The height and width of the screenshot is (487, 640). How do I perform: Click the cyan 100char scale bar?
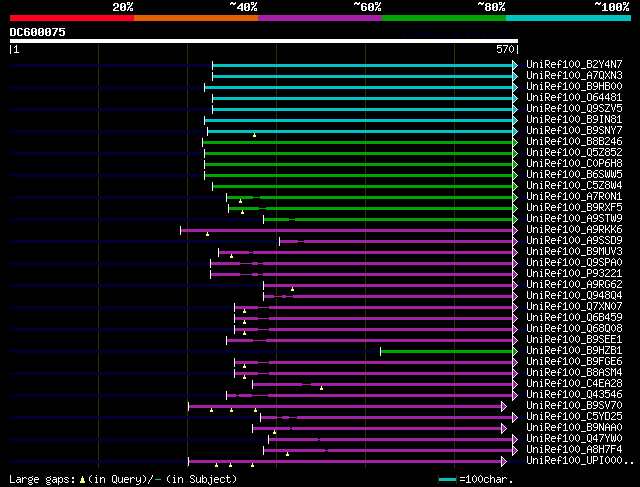[x=447, y=480]
